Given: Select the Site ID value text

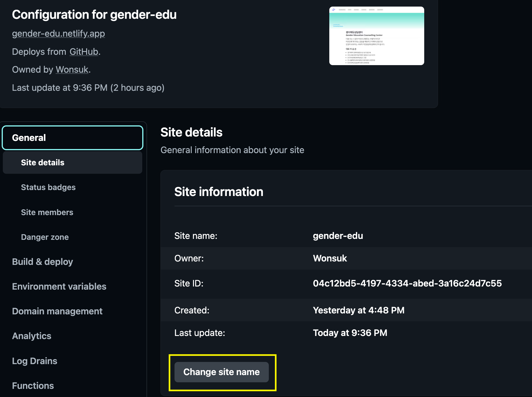Looking at the screenshot, I should coord(407,283).
